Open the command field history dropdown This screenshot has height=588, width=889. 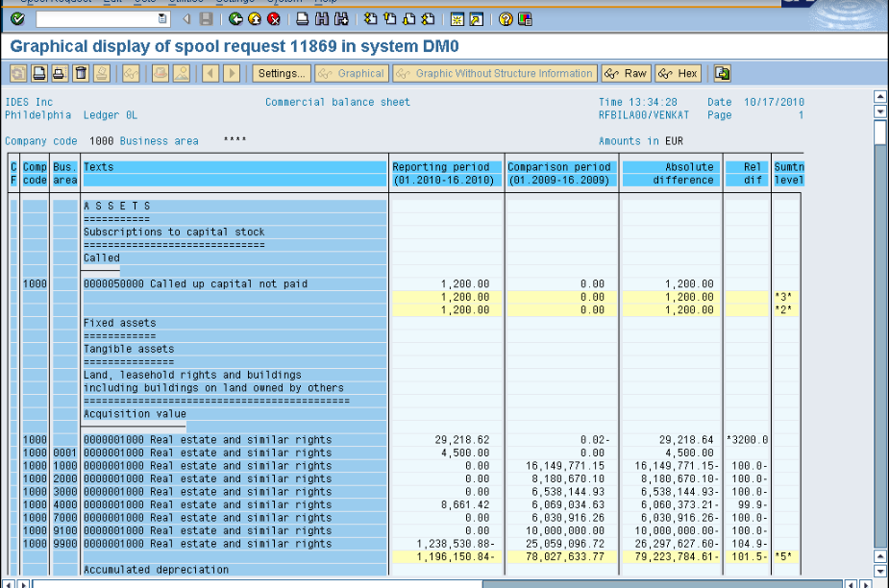click(162, 18)
